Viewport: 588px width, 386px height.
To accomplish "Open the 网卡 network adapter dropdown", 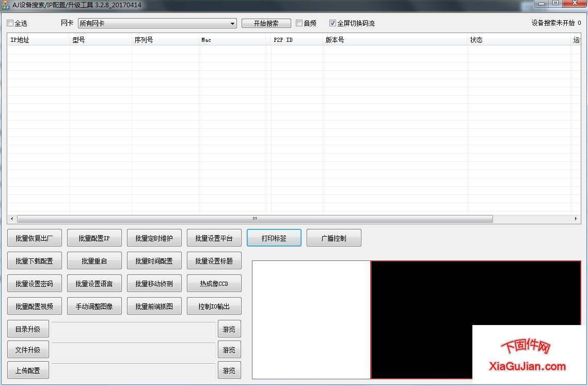I will pyautogui.click(x=157, y=23).
